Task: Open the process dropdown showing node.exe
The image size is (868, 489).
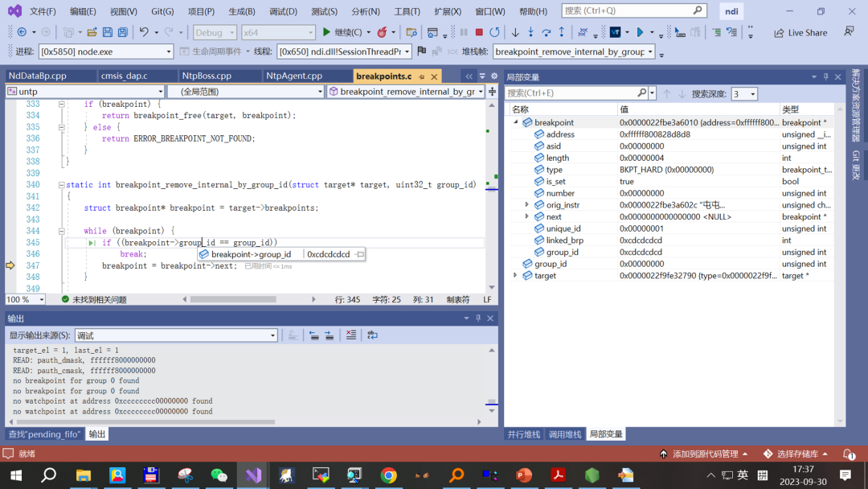Action: click(106, 51)
